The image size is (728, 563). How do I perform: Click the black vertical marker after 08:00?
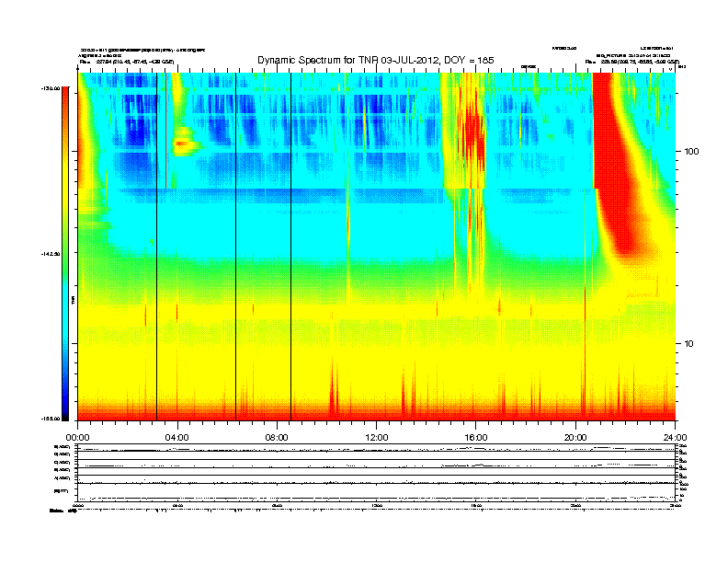[x=291, y=247]
